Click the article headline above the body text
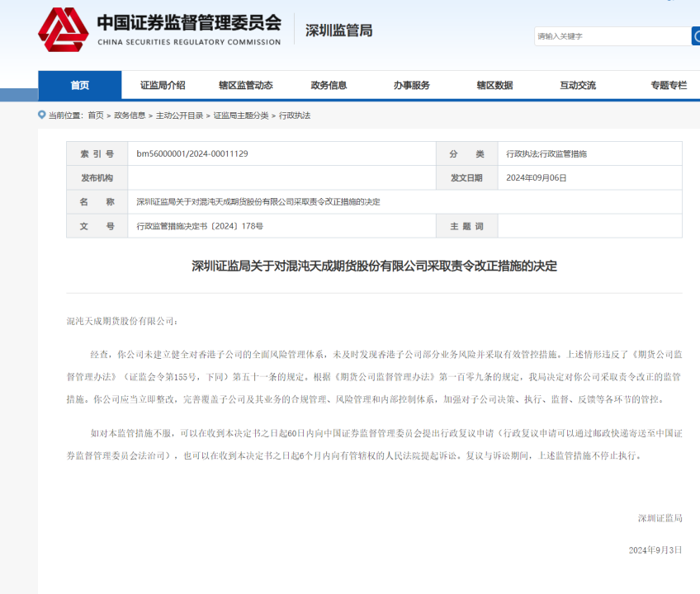Screen dimensions: 700x594 374,266
